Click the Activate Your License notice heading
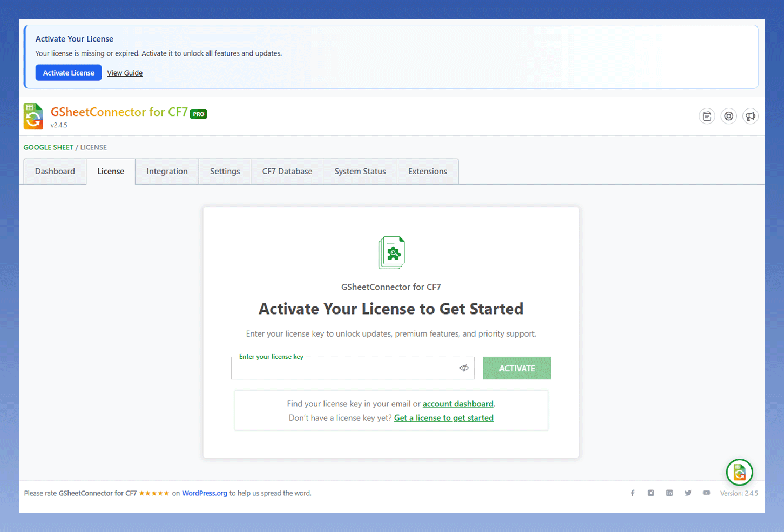This screenshot has height=532, width=784. pyautogui.click(x=75, y=39)
